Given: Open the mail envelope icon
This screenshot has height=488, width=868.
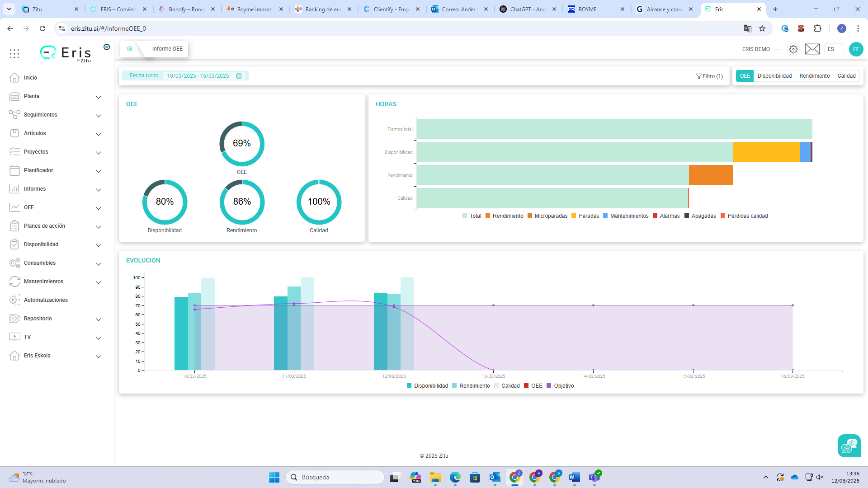Looking at the screenshot, I should (812, 49).
